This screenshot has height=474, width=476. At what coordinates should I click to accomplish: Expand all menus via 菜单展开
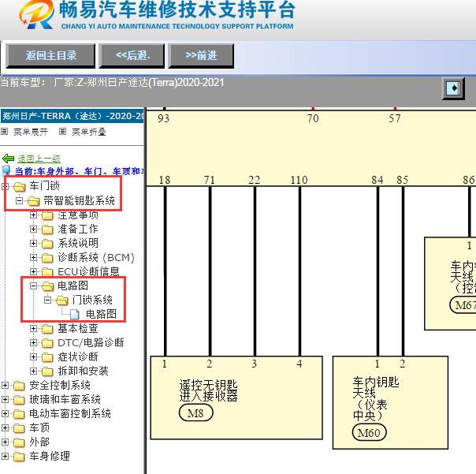click(x=31, y=132)
